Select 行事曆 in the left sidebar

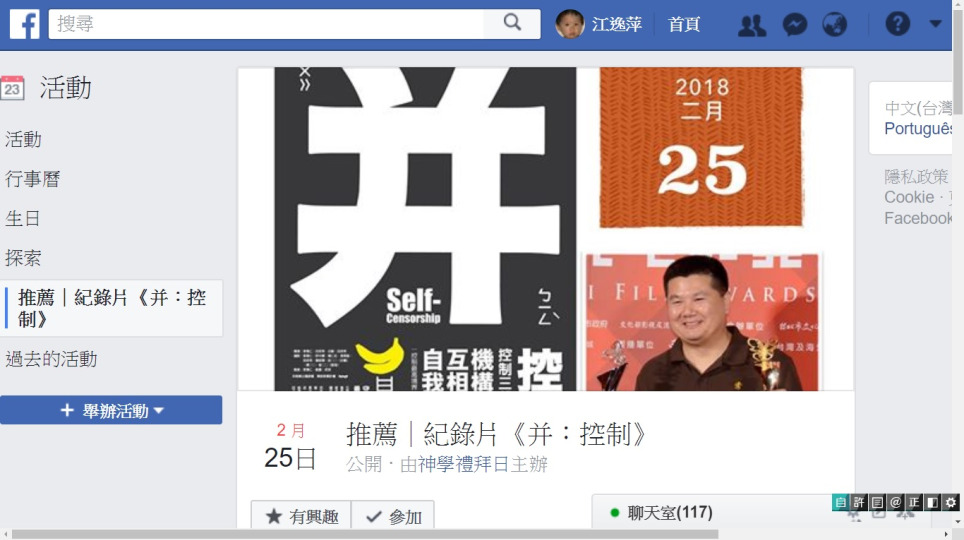33,179
